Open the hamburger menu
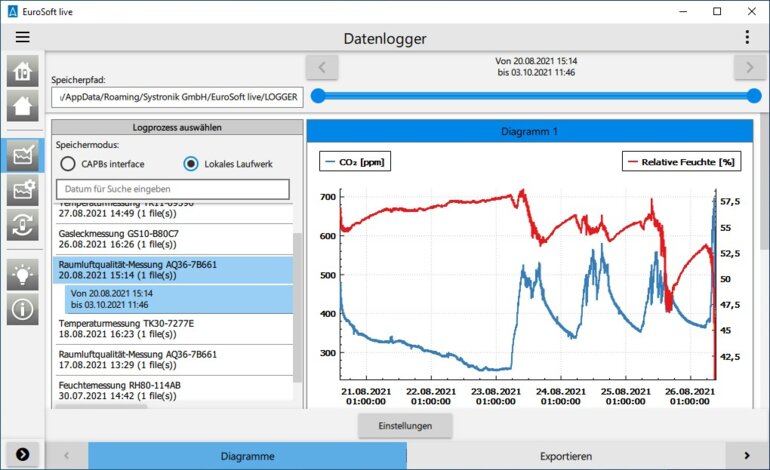The image size is (770, 470). [22, 38]
